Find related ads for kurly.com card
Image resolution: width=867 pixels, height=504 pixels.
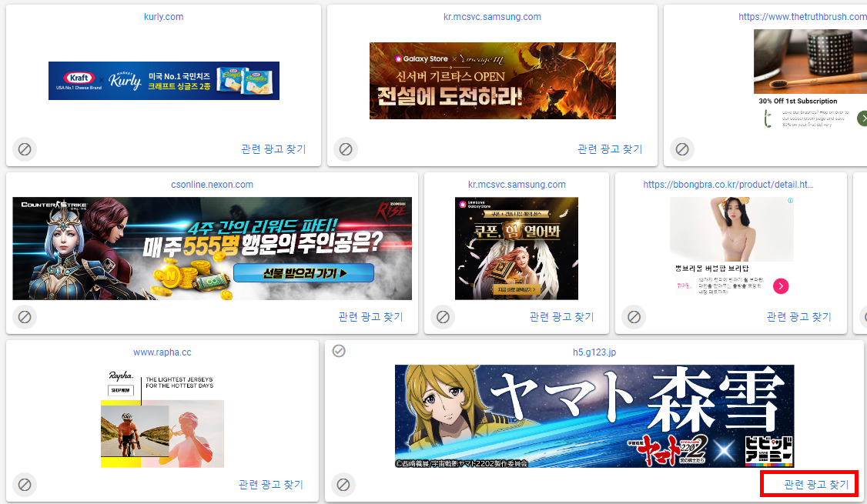point(273,149)
